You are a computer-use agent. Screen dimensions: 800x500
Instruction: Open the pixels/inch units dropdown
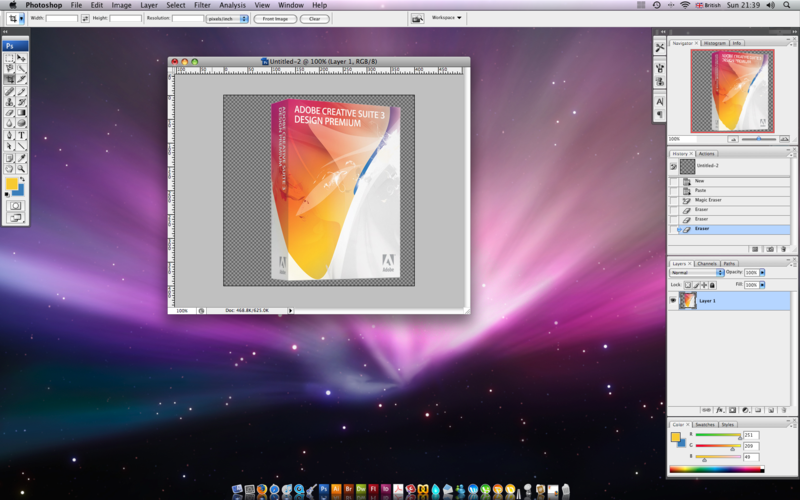tap(227, 19)
